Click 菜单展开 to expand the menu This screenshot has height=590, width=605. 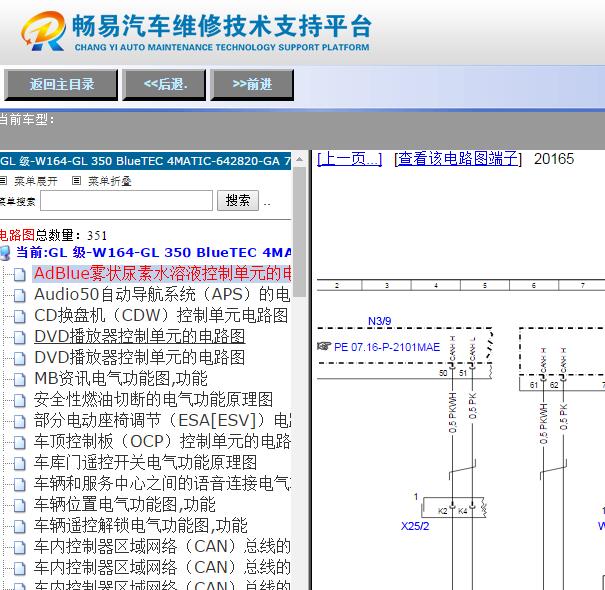pos(35,181)
